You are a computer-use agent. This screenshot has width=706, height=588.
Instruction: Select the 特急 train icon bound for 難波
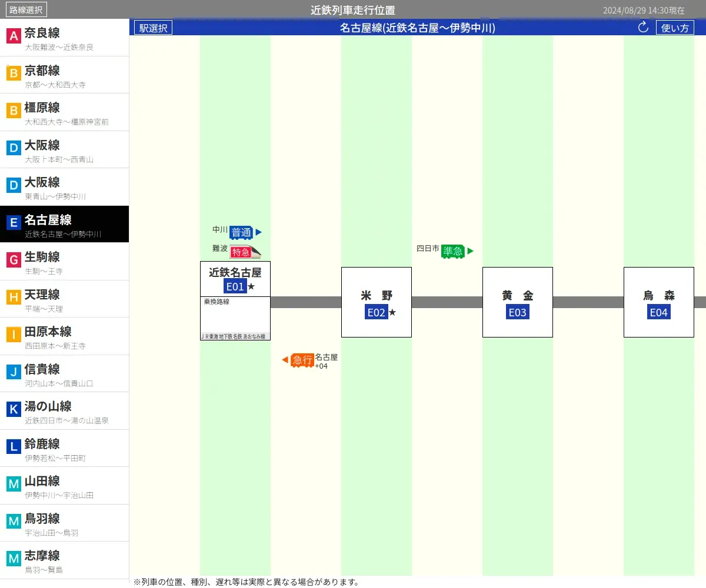245,252
